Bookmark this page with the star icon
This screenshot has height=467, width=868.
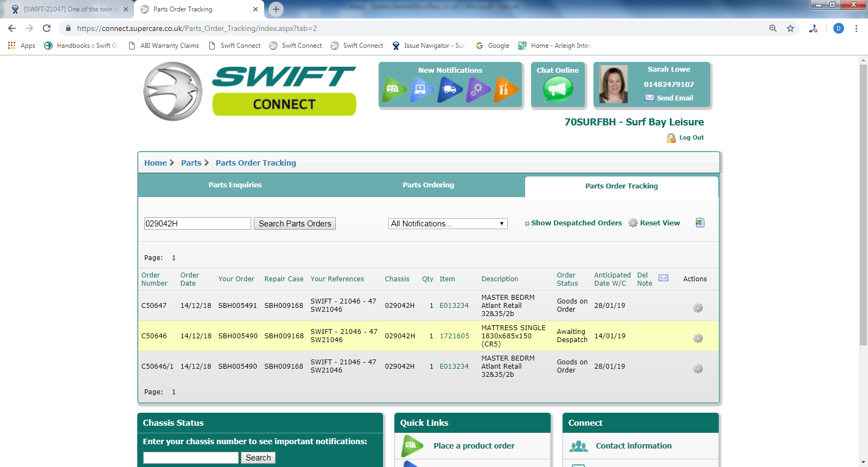tap(790, 28)
